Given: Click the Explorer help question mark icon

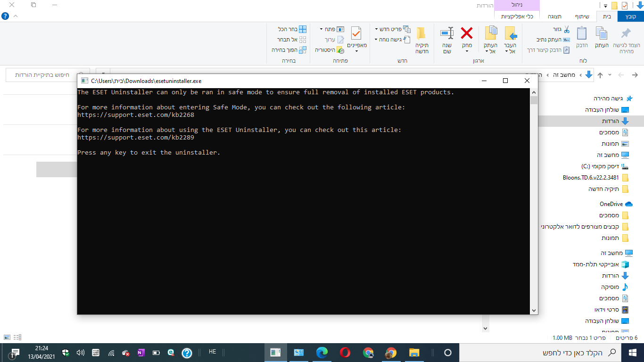Looking at the screenshot, I should coord(5,16).
